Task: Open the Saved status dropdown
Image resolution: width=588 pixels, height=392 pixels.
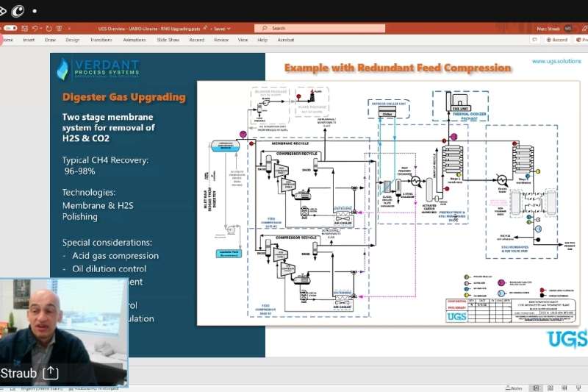Action: coord(222,29)
